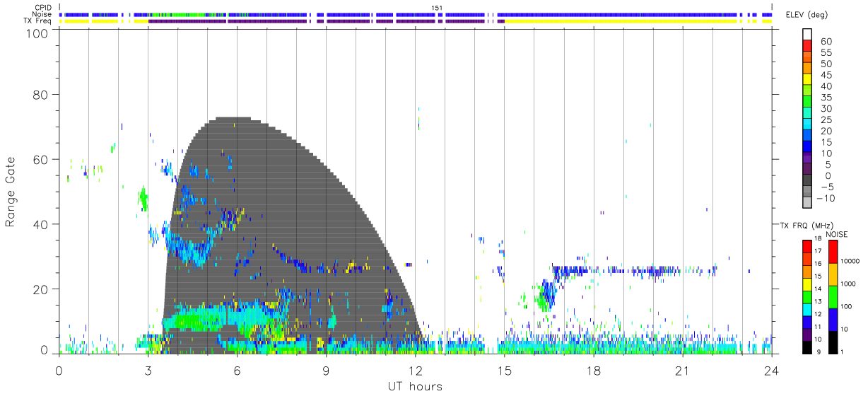Pick the blue NOISE segment between 10 and 100

pos(833,319)
